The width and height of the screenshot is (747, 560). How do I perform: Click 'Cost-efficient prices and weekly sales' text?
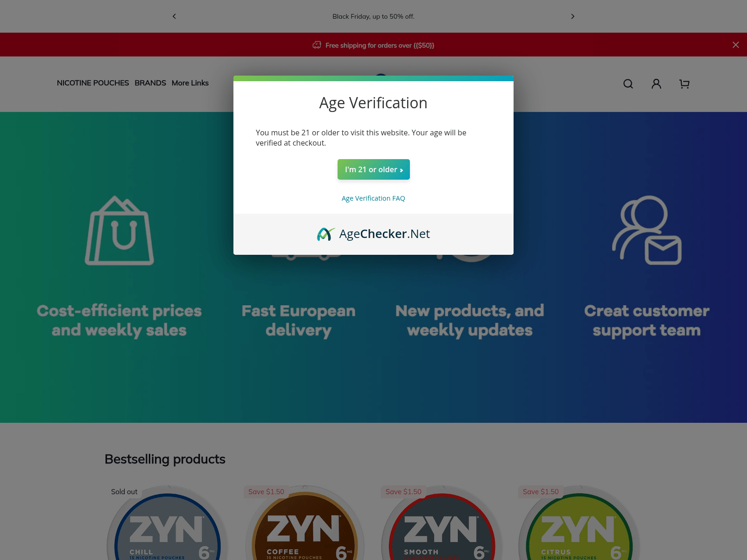(120, 321)
